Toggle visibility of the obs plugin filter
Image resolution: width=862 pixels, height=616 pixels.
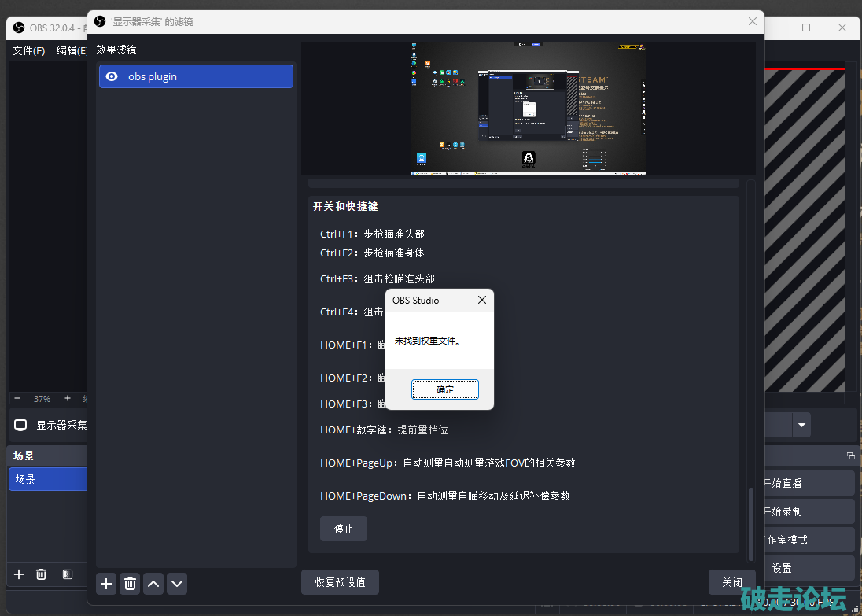click(112, 76)
